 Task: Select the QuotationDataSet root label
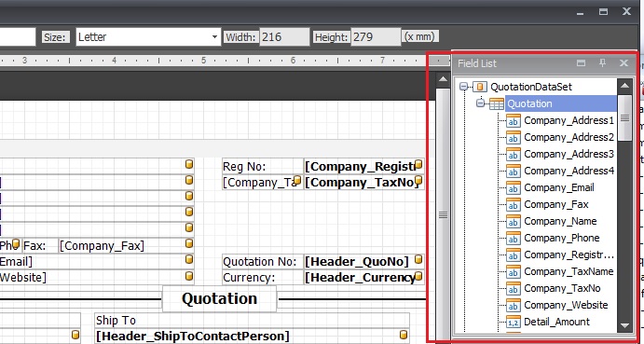pos(531,87)
